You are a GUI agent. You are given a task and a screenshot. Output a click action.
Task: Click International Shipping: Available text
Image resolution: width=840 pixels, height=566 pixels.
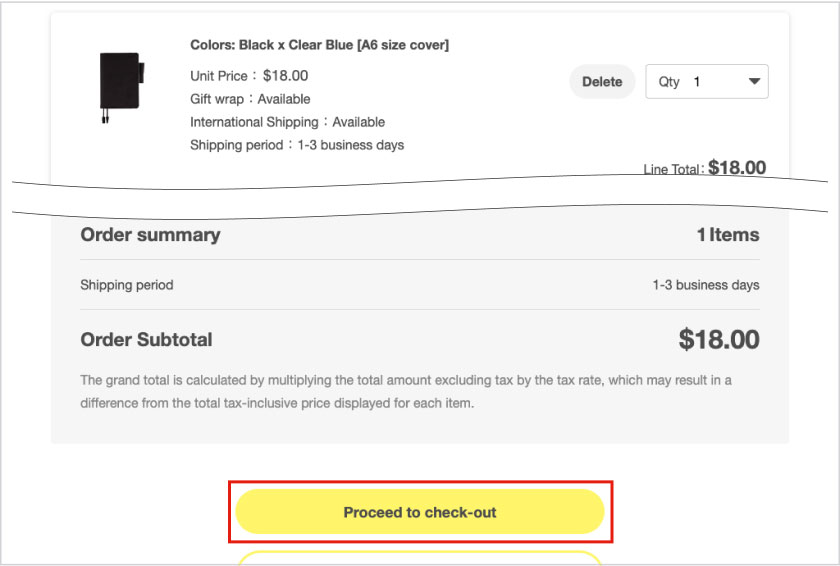[287, 122]
